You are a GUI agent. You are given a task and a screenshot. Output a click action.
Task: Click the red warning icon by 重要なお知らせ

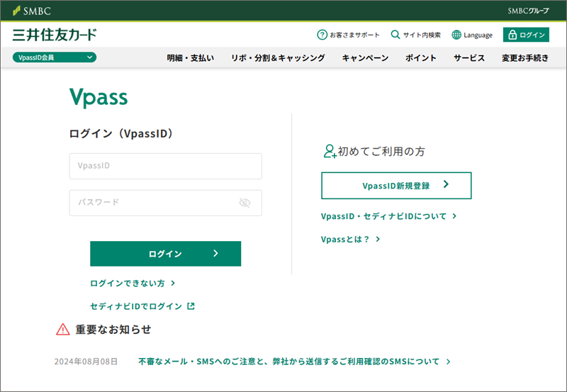tap(63, 329)
